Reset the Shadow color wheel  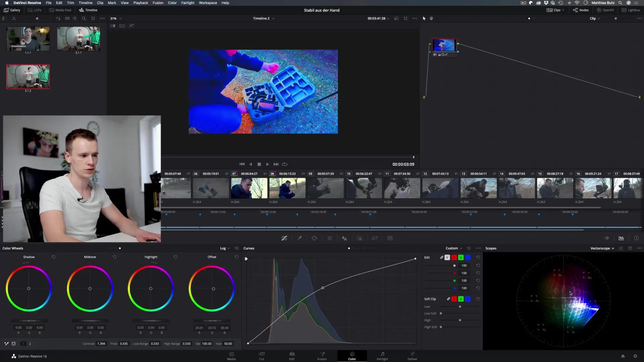pyautogui.click(x=54, y=257)
